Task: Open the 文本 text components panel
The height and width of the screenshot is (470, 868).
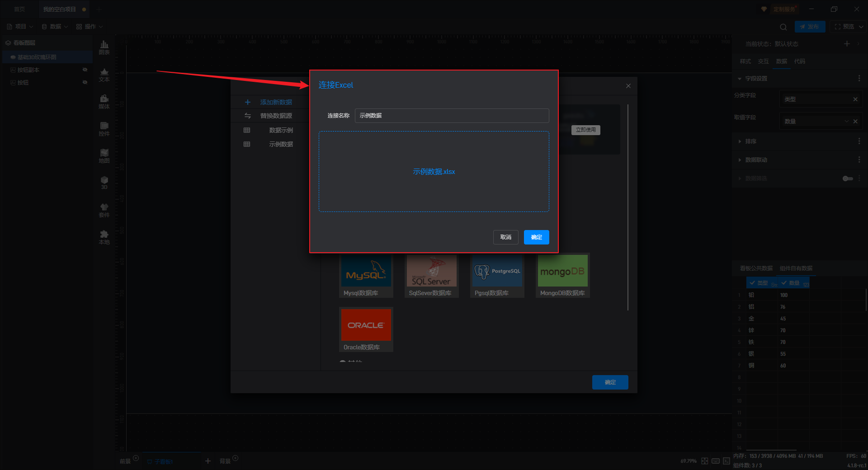Action: [104, 75]
